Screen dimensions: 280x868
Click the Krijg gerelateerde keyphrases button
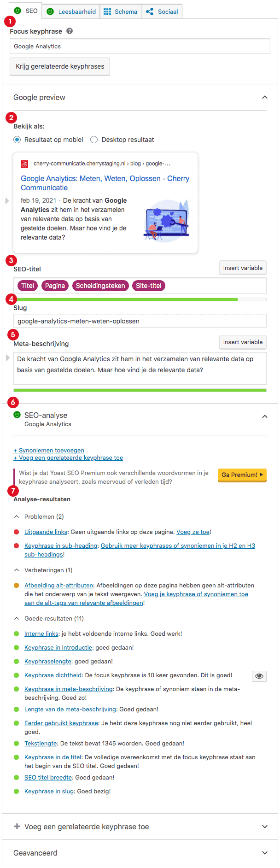[x=60, y=66]
